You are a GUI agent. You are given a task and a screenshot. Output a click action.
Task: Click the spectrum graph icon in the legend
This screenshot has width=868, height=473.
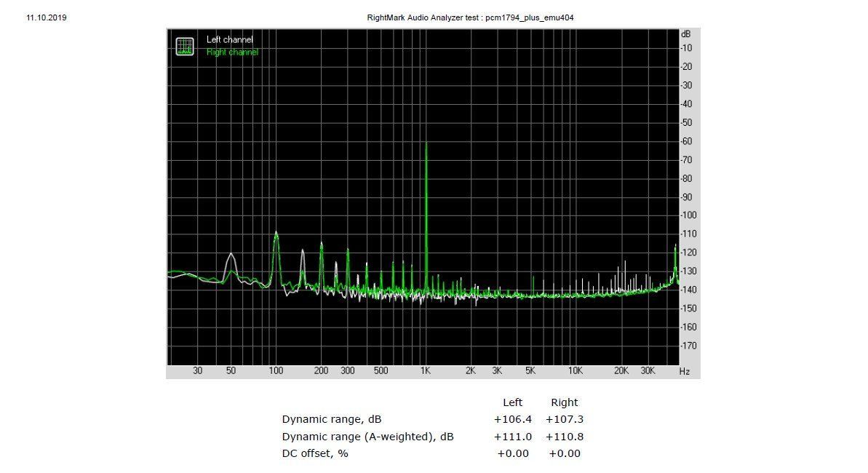pos(185,47)
